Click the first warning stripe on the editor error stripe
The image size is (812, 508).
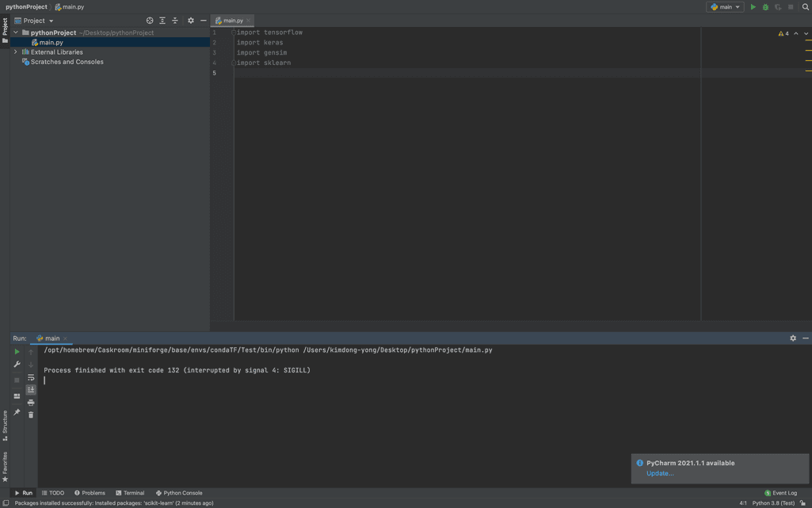[808, 40]
